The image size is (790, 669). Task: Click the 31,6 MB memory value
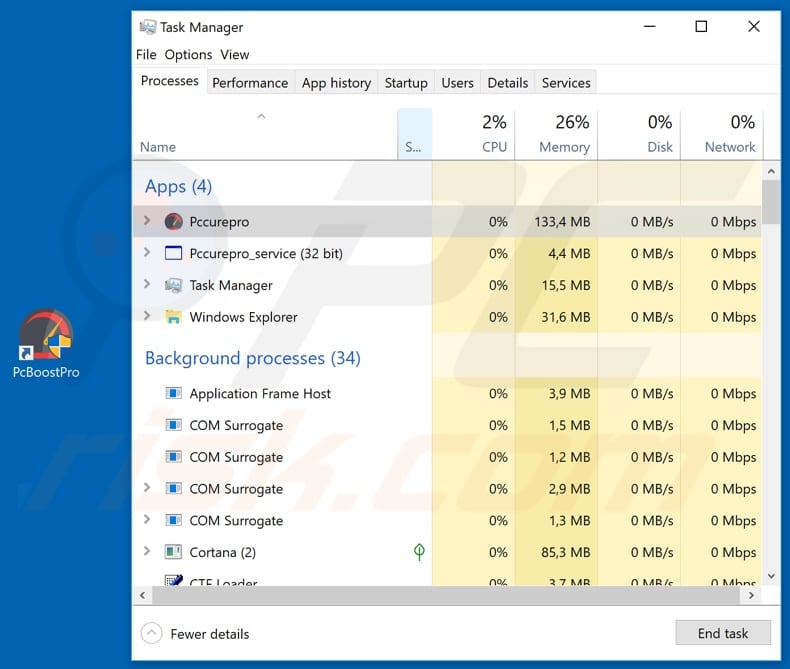point(565,317)
